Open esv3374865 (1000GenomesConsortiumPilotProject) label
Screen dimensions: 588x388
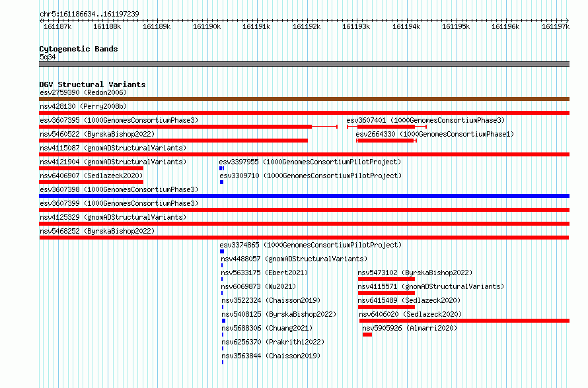(x=311, y=245)
